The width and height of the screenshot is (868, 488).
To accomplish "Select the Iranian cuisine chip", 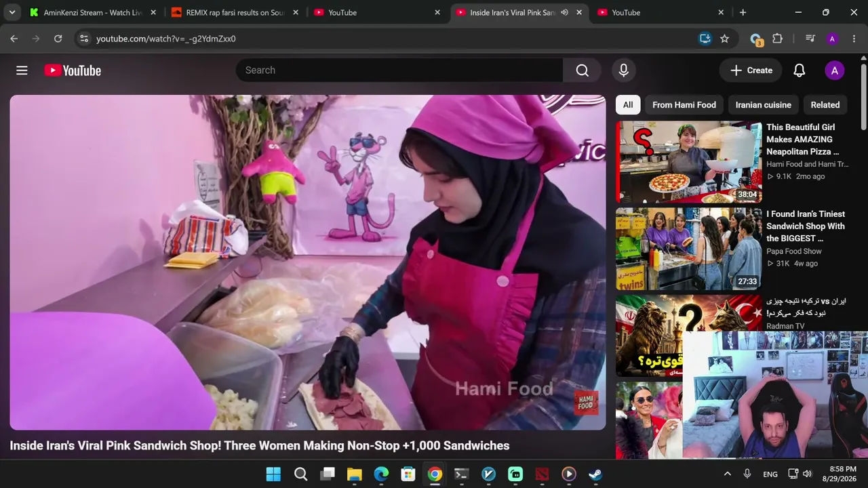I will point(764,105).
